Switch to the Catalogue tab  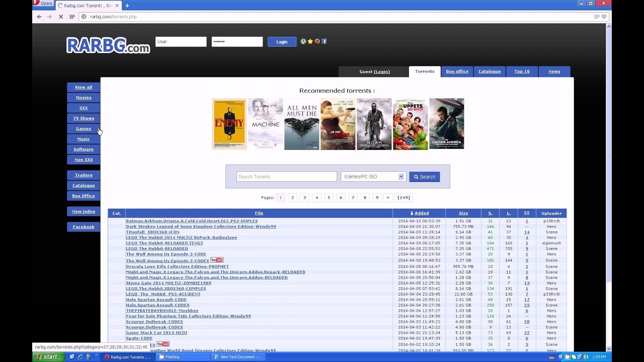[490, 71]
